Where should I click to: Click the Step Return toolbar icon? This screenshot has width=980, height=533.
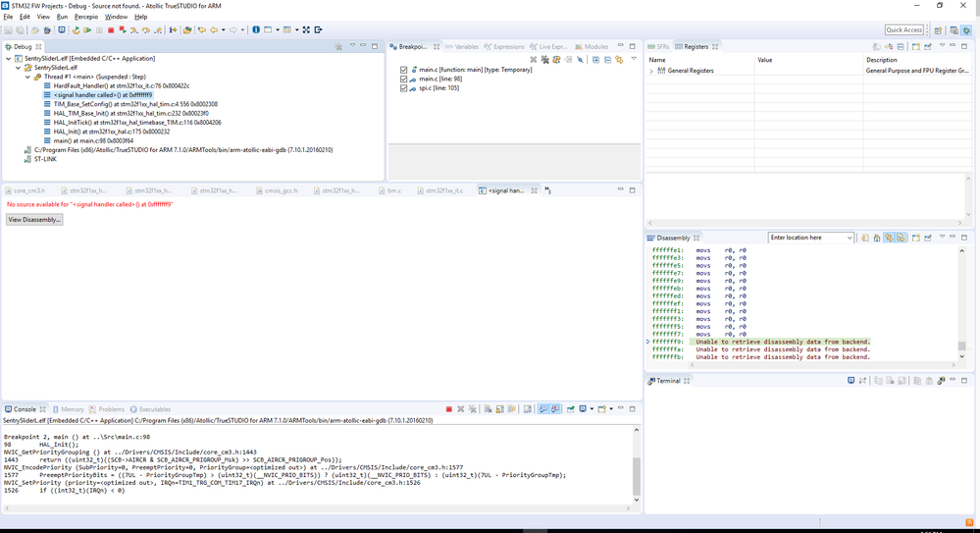tap(158, 30)
